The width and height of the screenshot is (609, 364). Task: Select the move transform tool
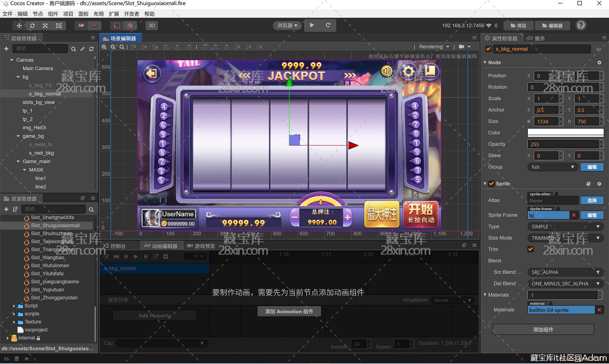(x=19, y=26)
